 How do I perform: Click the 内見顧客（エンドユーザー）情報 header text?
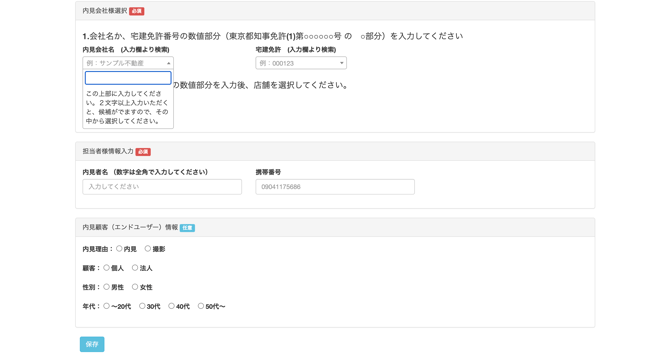(x=130, y=227)
